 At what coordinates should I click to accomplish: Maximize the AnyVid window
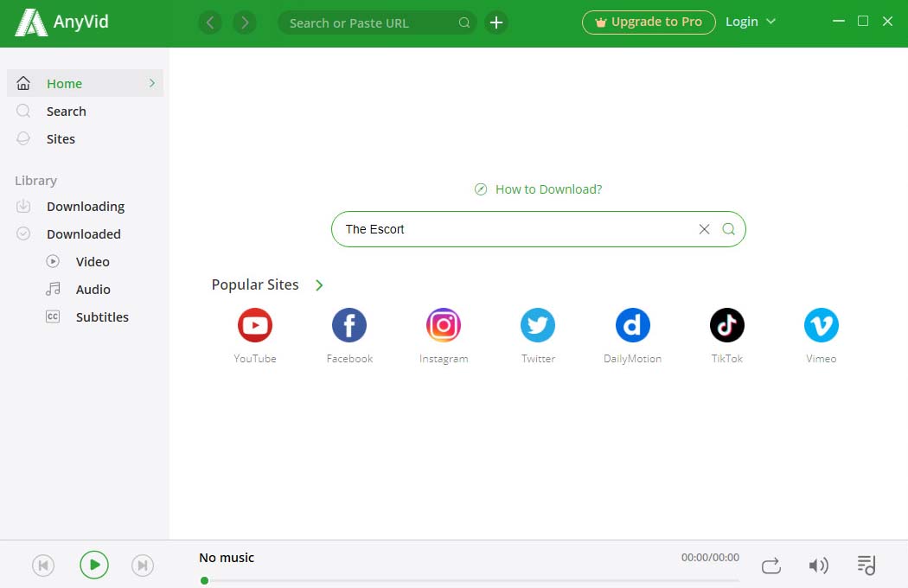pyautogui.click(x=863, y=22)
